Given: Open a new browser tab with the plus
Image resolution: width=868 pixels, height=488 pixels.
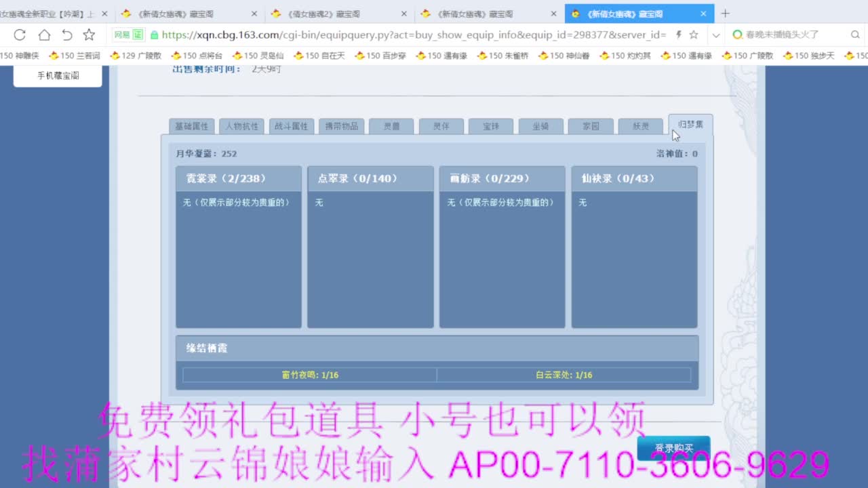Looking at the screenshot, I should click(x=726, y=13).
